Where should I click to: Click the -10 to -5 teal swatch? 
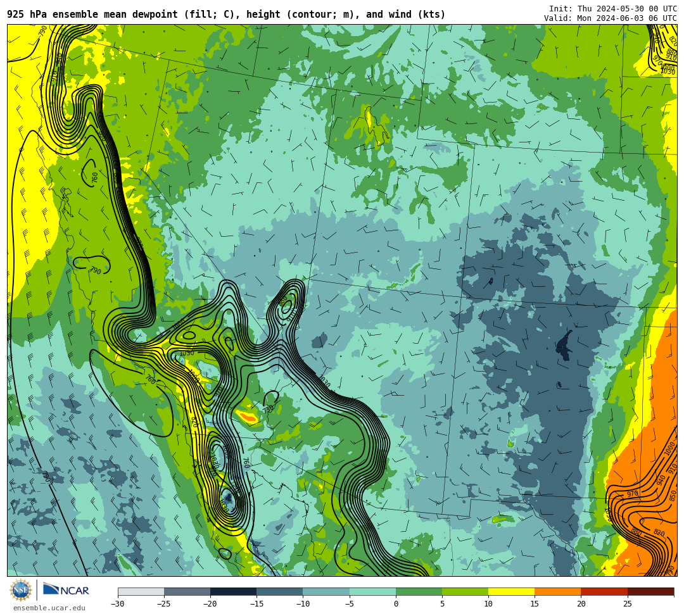tap(326, 591)
